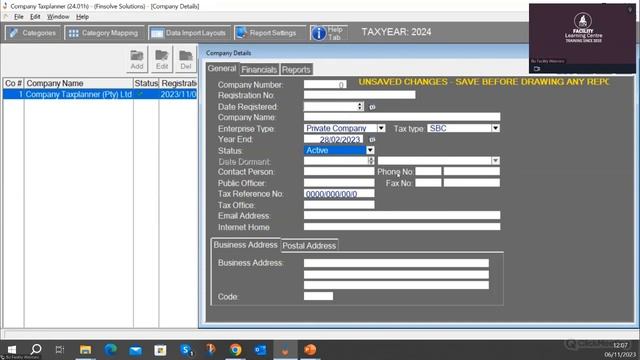This screenshot has width=640, height=360.
Task: Click Registration No field
Action: (x=360, y=95)
